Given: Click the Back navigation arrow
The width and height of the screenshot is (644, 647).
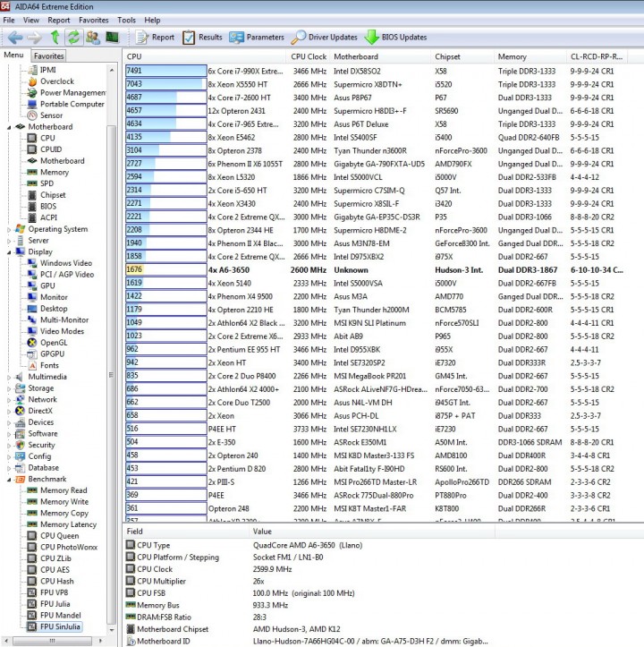Looking at the screenshot, I should pyautogui.click(x=16, y=38).
